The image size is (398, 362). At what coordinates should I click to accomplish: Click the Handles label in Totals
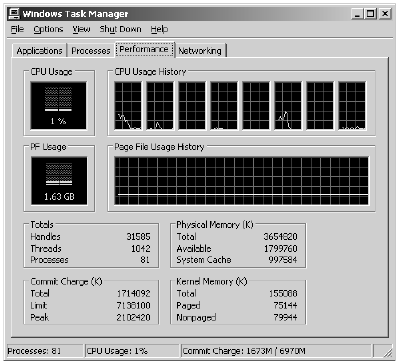[x=46, y=237]
